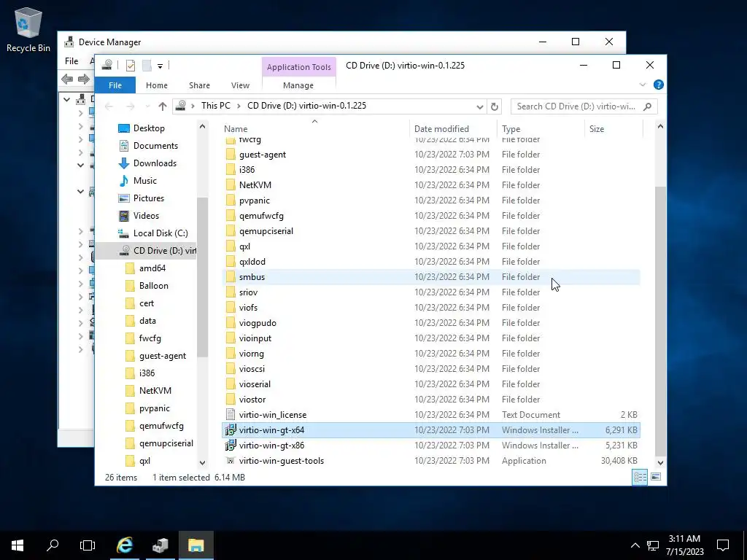Select Documents in the navigation pane
The height and width of the screenshot is (560, 747).
(x=155, y=146)
